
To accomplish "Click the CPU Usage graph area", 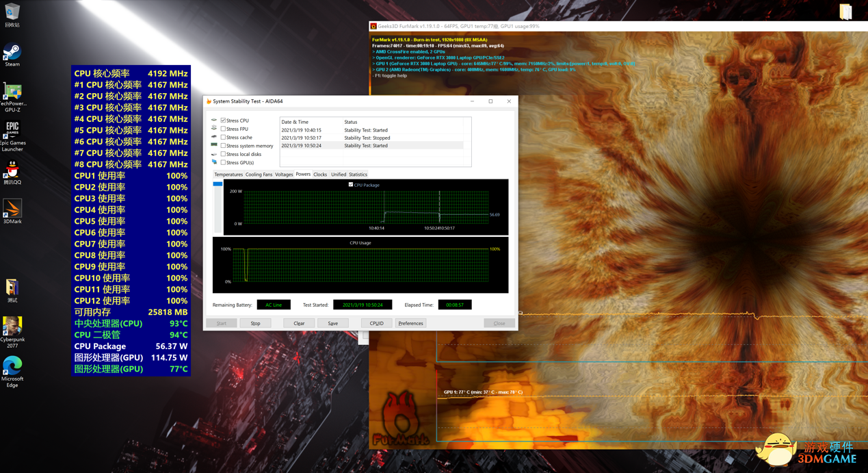I will tap(360, 266).
